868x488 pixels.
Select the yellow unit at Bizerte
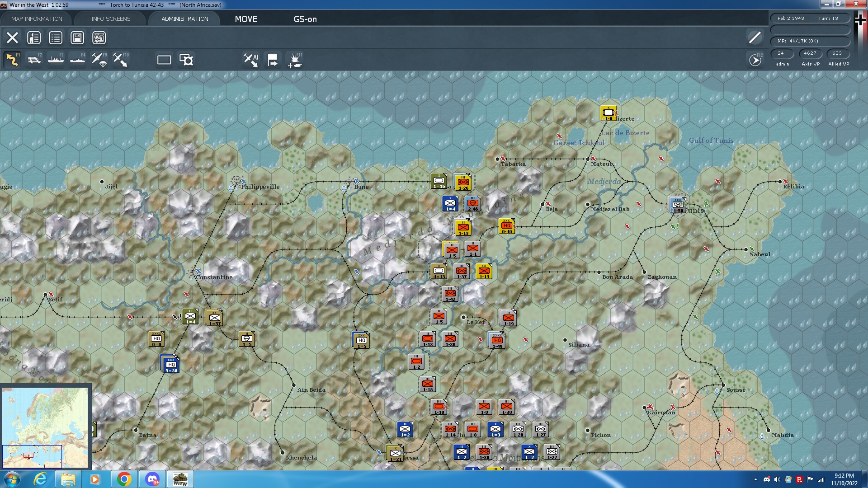point(609,113)
